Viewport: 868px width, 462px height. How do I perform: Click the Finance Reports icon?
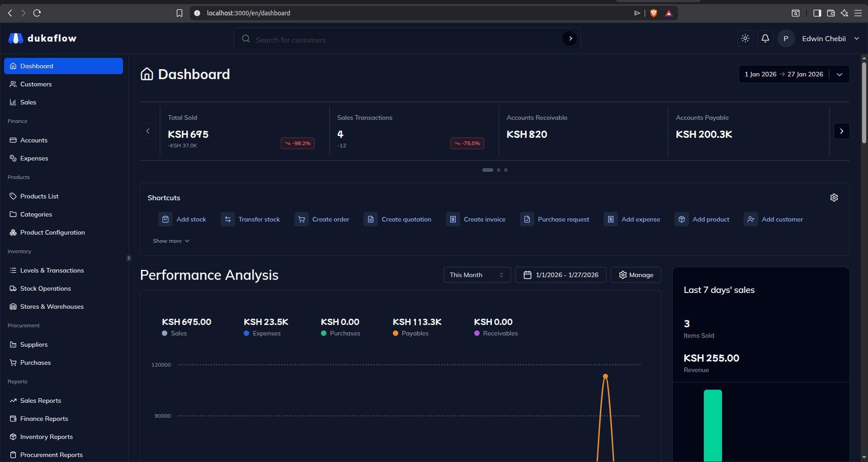click(13, 419)
